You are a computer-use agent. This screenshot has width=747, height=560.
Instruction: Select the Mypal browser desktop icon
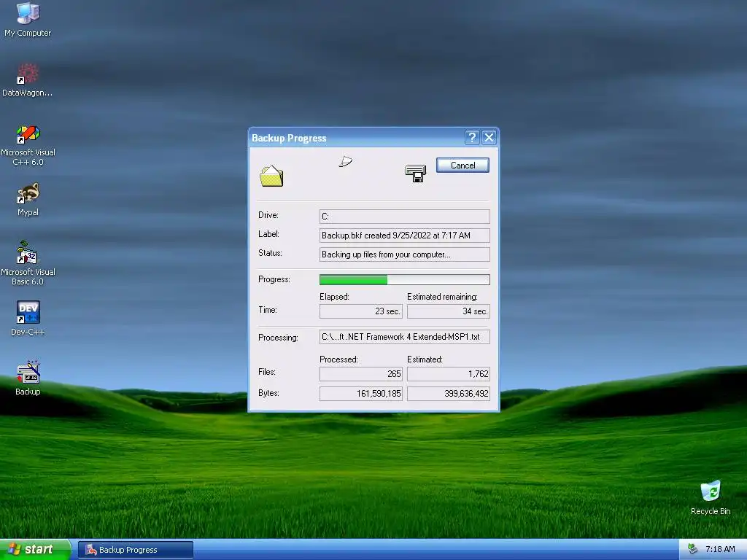point(28,199)
